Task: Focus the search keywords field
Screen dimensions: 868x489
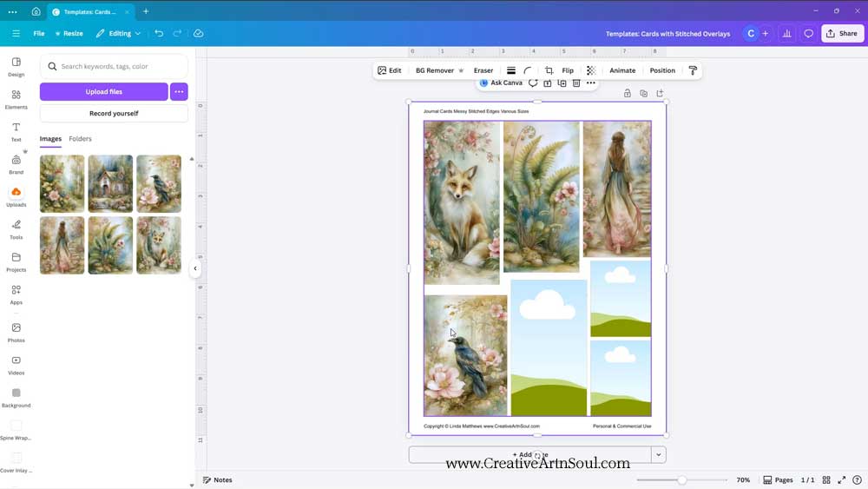Action: 114,67
